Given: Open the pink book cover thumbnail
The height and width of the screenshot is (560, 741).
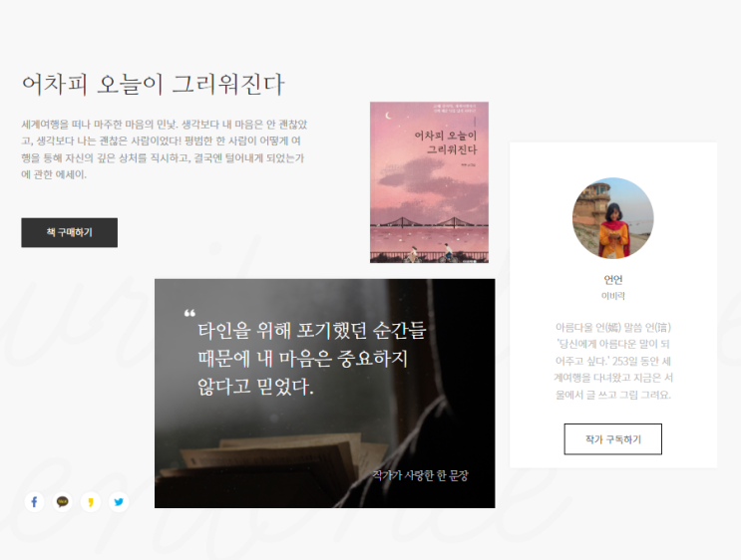Looking at the screenshot, I should (429, 182).
